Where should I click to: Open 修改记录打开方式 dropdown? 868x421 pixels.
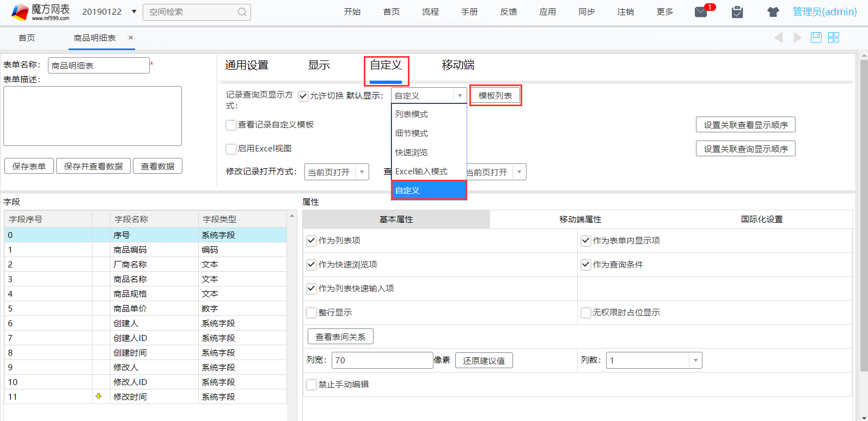[337, 172]
